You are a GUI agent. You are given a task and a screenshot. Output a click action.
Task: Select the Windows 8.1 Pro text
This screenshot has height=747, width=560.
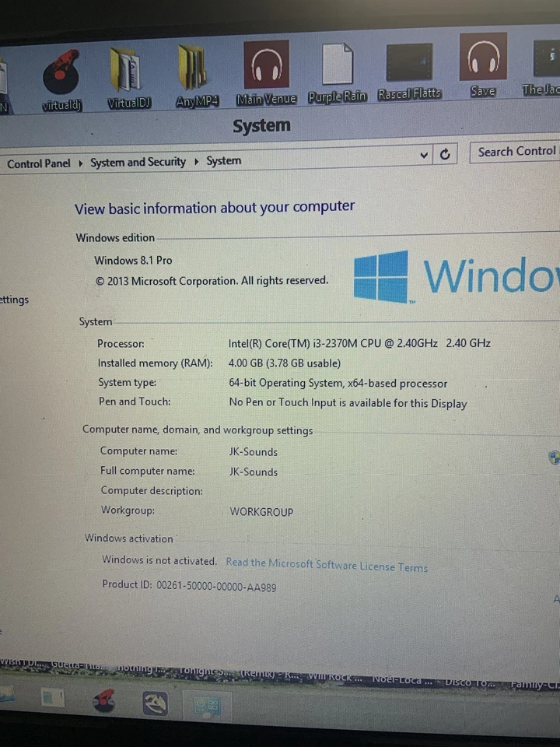click(133, 260)
